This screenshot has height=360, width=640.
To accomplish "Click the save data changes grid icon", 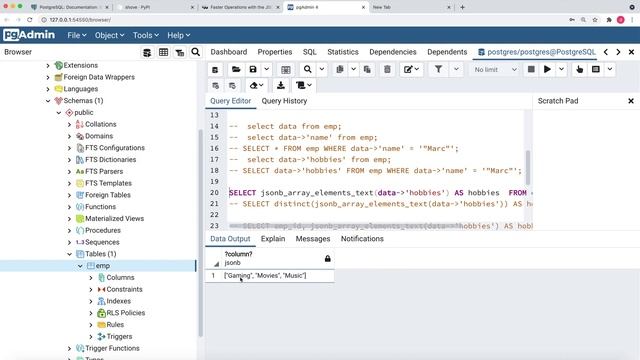I will 286,70.
